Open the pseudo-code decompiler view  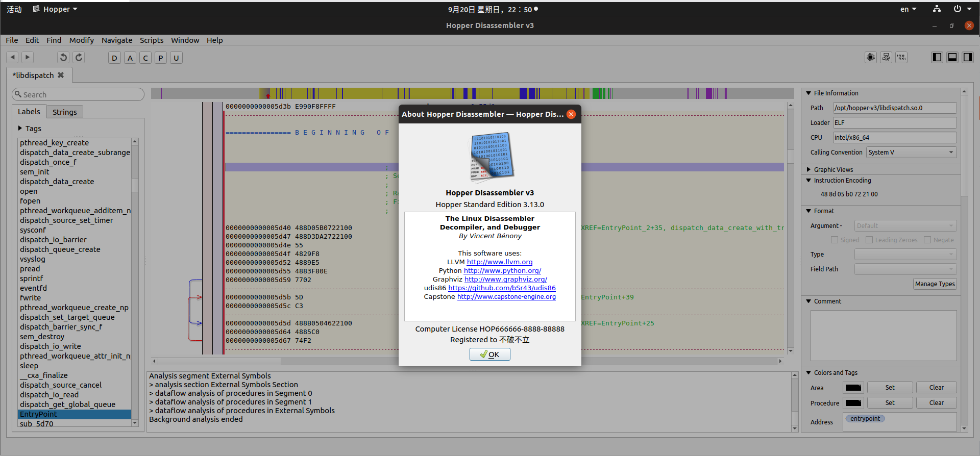(901, 58)
